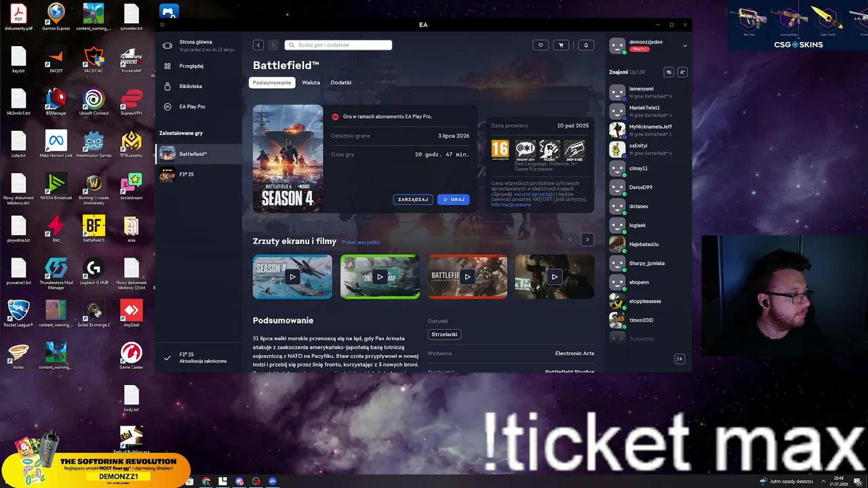Go back with the left arrow button
The width and height of the screenshot is (868, 488).
258,45
